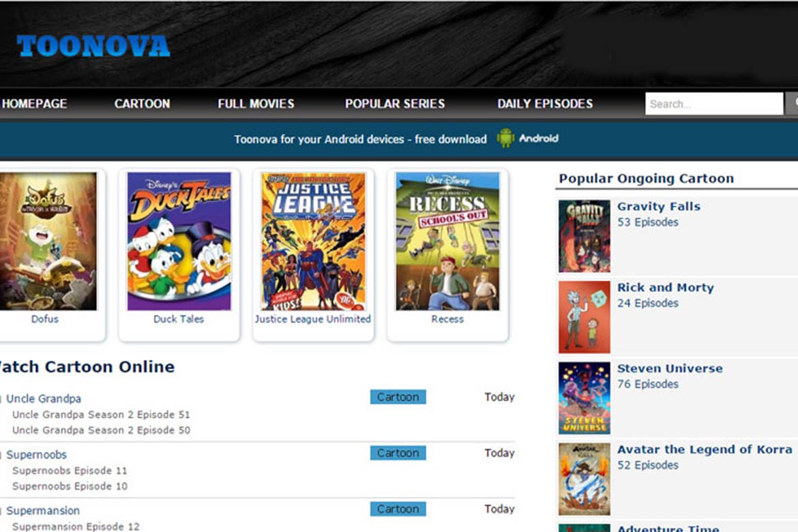Click the Toonova site logo

coord(93,46)
